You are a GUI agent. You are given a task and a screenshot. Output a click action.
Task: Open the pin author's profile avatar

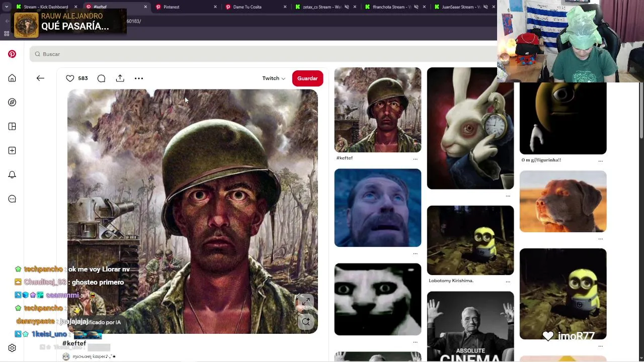pos(66,356)
